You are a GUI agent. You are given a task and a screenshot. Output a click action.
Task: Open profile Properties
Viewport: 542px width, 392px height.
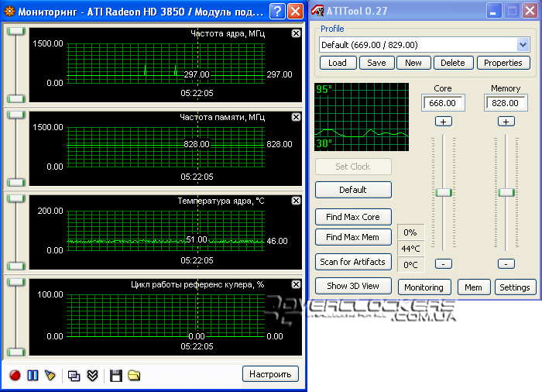click(503, 63)
